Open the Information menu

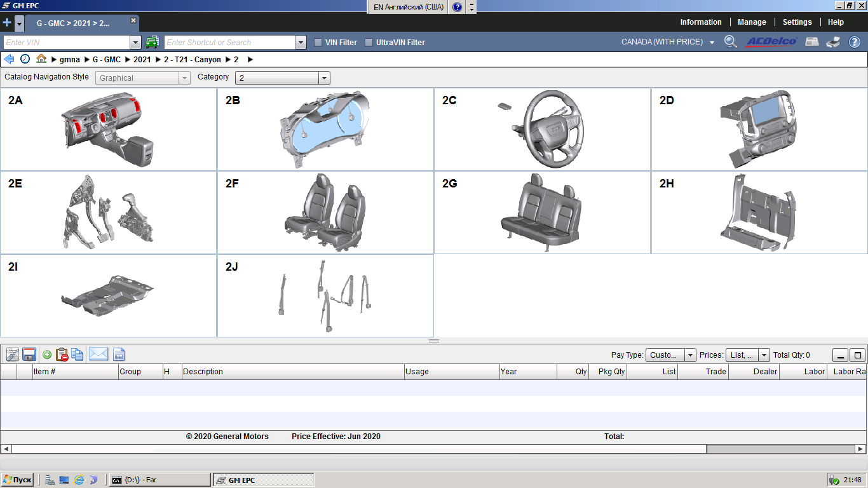[x=700, y=22]
